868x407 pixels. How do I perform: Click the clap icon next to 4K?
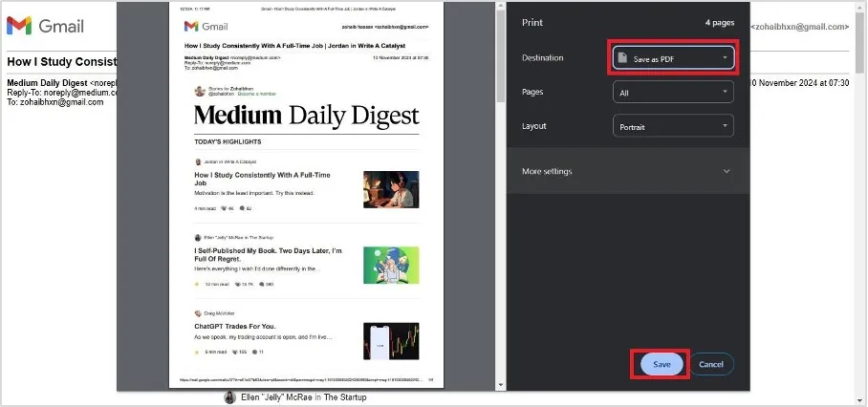[224, 208]
